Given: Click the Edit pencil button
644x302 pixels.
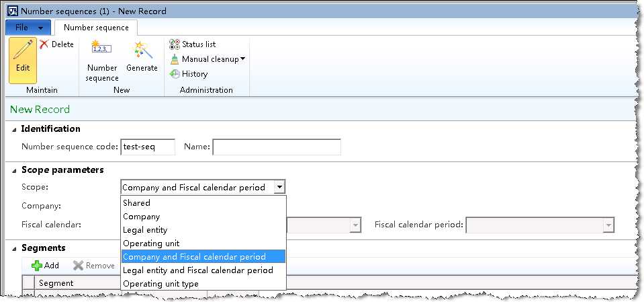Looking at the screenshot, I should (x=23, y=61).
